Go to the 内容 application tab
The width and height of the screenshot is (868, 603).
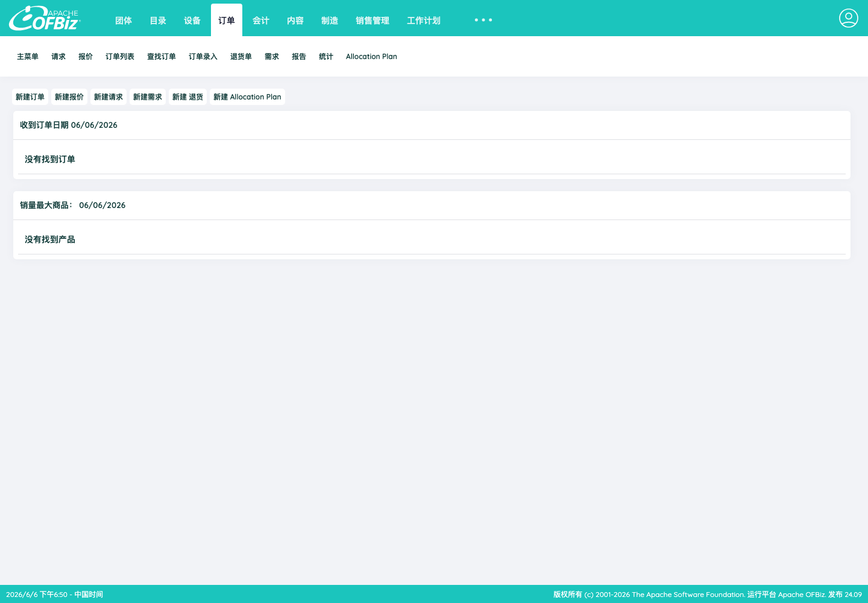(x=295, y=21)
